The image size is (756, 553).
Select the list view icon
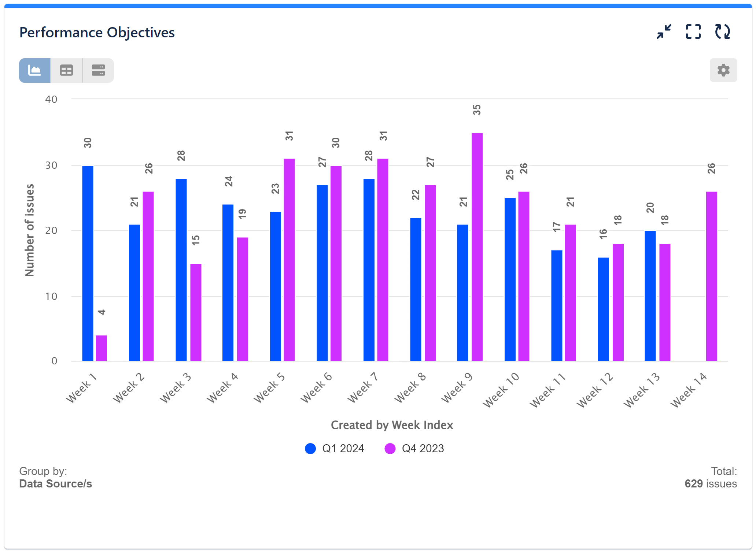97,70
